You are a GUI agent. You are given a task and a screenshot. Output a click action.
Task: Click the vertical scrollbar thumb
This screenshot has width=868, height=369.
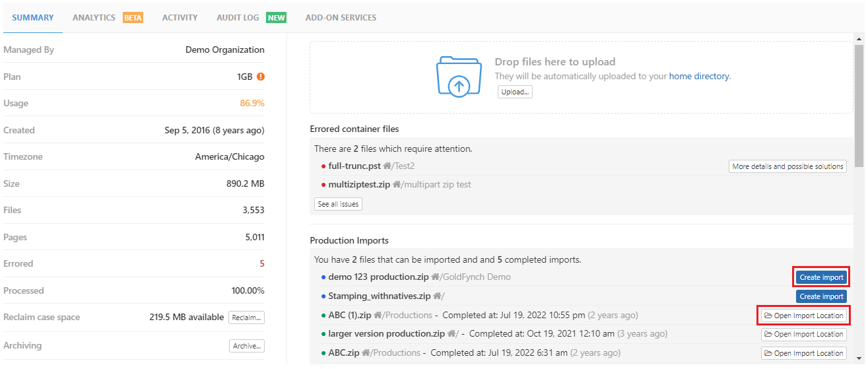click(859, 105)
